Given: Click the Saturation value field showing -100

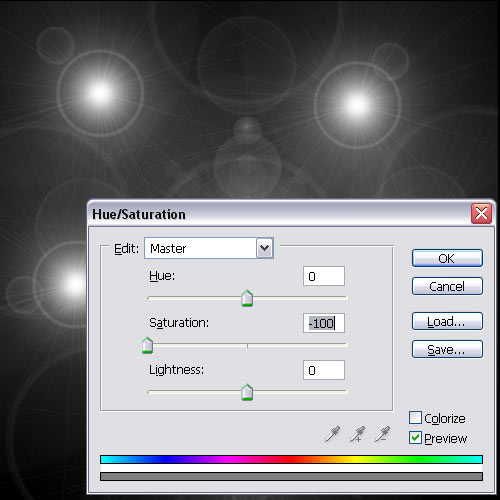Looking at the screenshot, I should coord(324,323).
